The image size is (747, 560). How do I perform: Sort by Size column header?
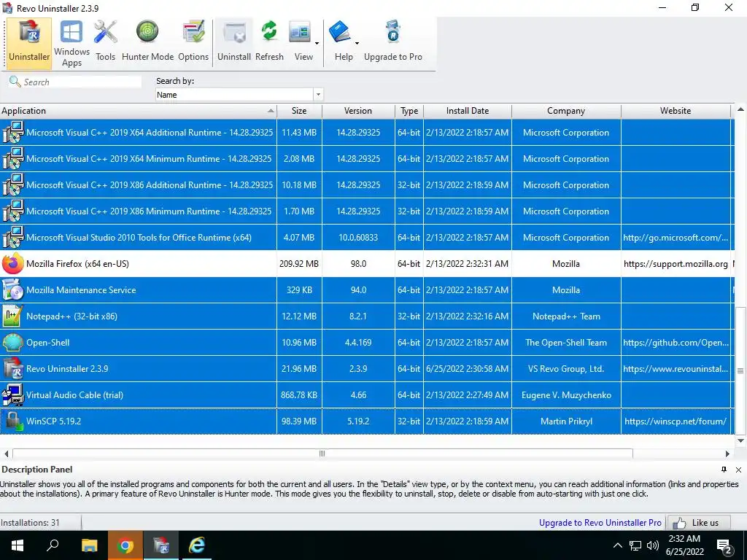click(299, 111)
